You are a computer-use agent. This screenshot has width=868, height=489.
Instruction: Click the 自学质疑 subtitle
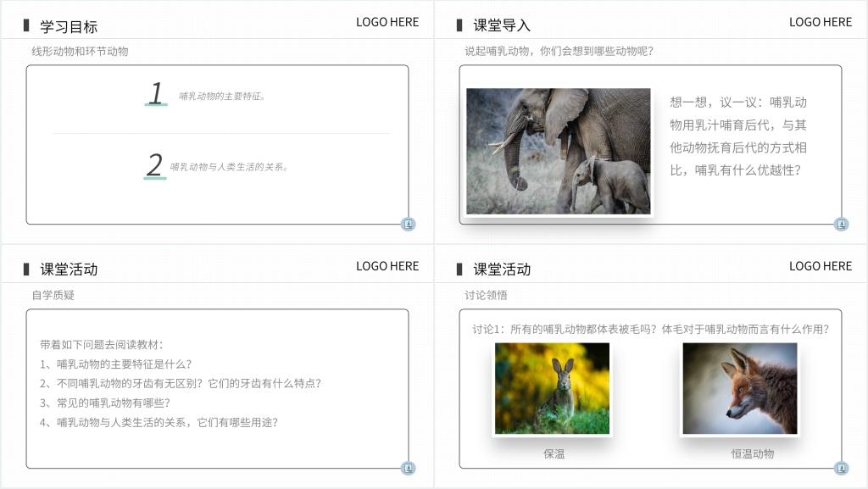53,295
